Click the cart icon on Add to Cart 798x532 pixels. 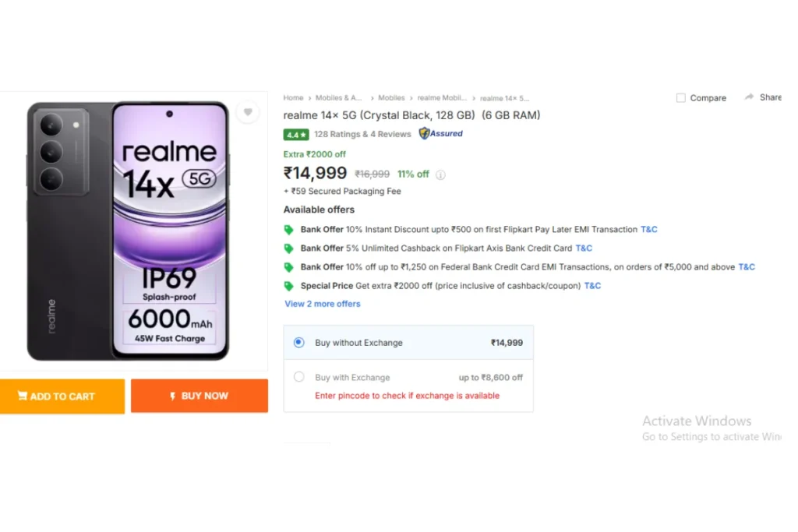23,396
